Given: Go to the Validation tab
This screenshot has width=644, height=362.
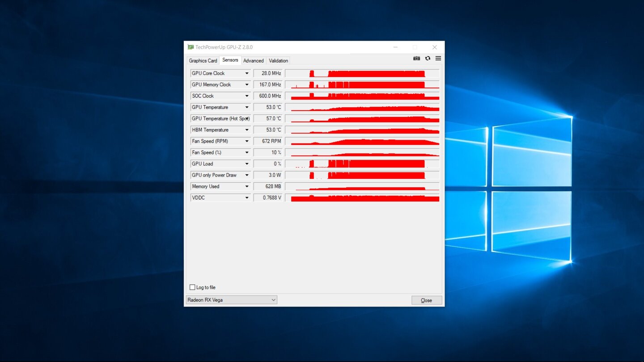Looking at the screenshot, I should coord(278,61).
